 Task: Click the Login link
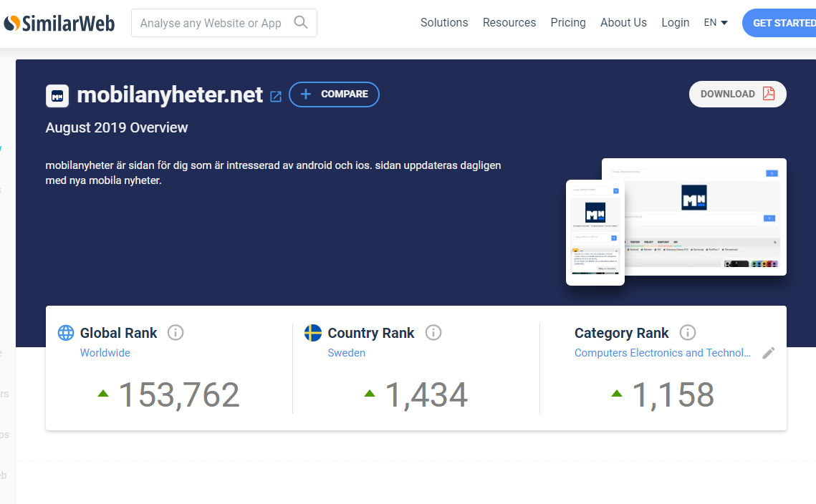tap(675, 22)
